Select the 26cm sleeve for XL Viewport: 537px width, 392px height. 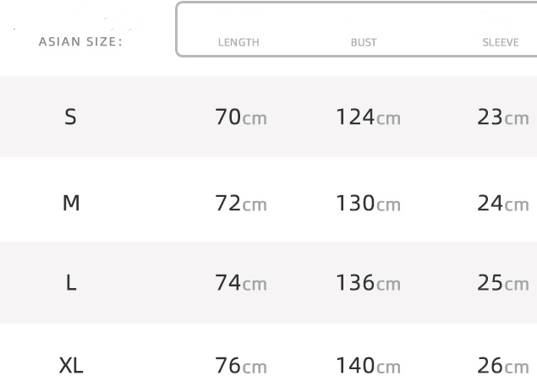[503, 366]
